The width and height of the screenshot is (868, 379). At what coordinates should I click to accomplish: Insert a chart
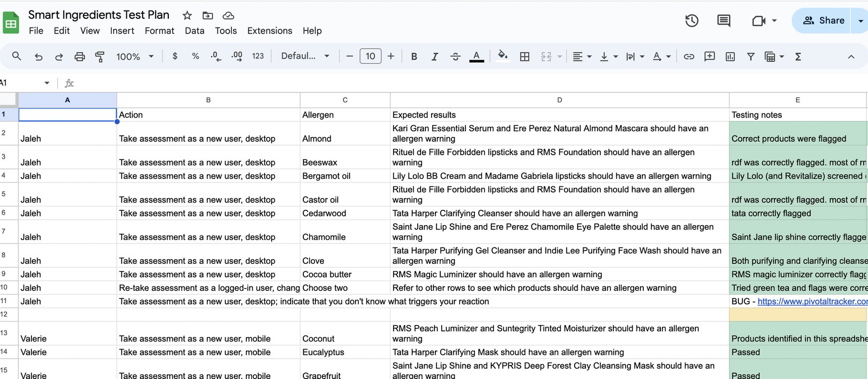click(x=730, y=56)
